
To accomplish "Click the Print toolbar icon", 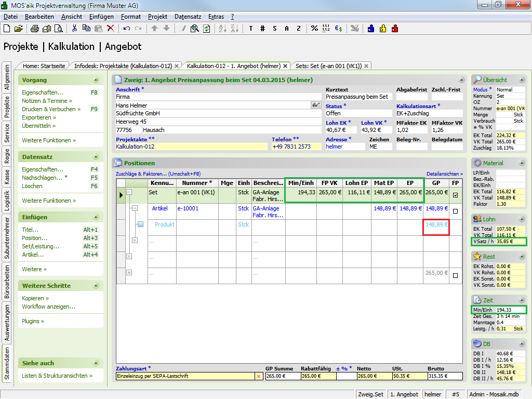I will point(35,29).
